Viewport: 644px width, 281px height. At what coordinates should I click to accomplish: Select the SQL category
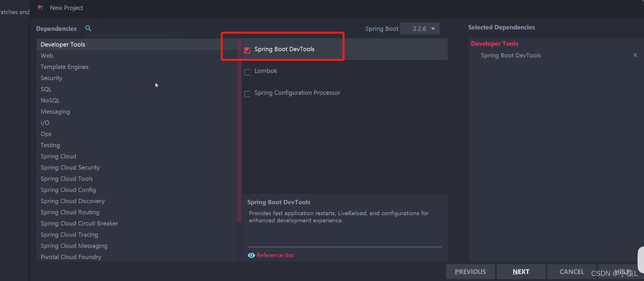137,89
